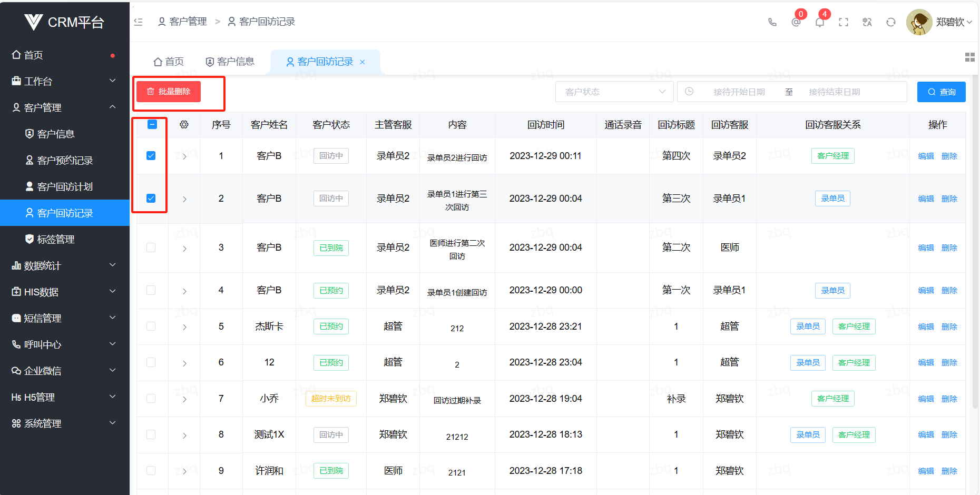Click 编辑 for row 1
The width and height of the screenshot is (980, 495).
tap(926, 156)
